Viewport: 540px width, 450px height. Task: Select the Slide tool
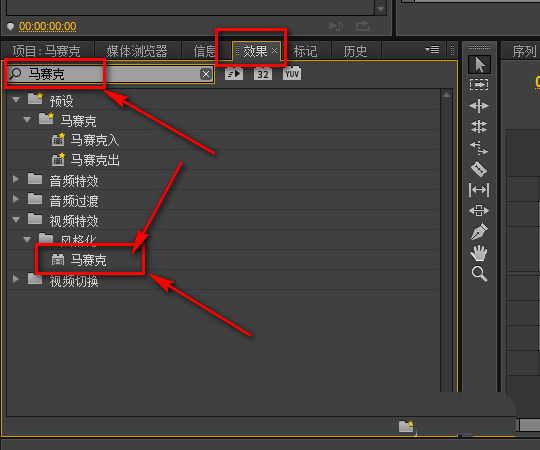(479, 210)
